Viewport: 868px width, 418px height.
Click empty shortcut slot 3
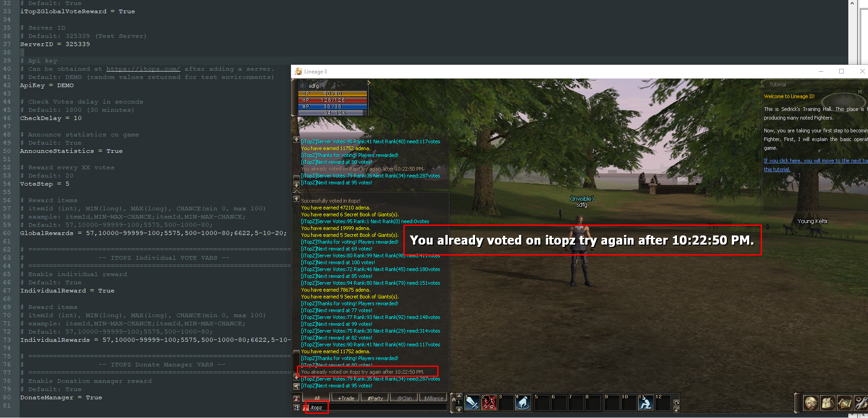tap(506, 402)
